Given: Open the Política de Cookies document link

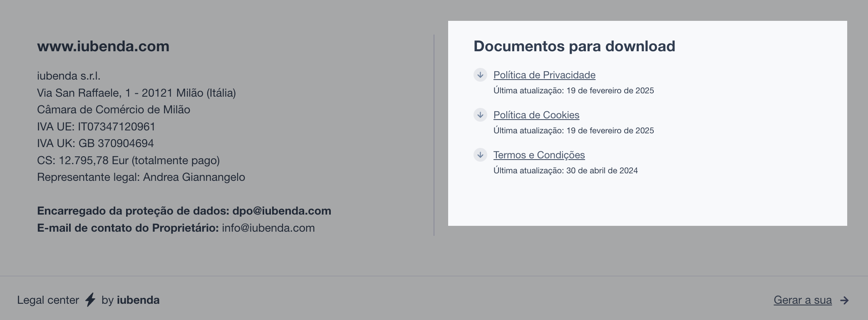Looking at the screenshot, I should coord(536,115).
